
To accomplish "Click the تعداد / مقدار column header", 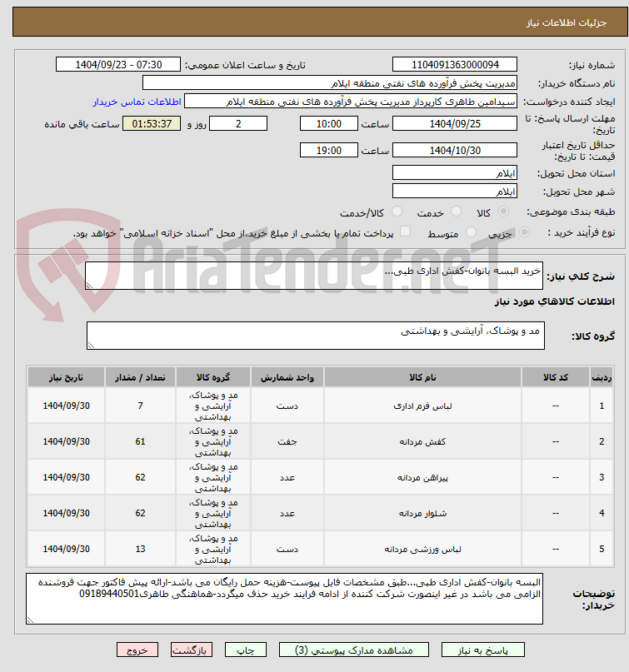I will 140,377.
